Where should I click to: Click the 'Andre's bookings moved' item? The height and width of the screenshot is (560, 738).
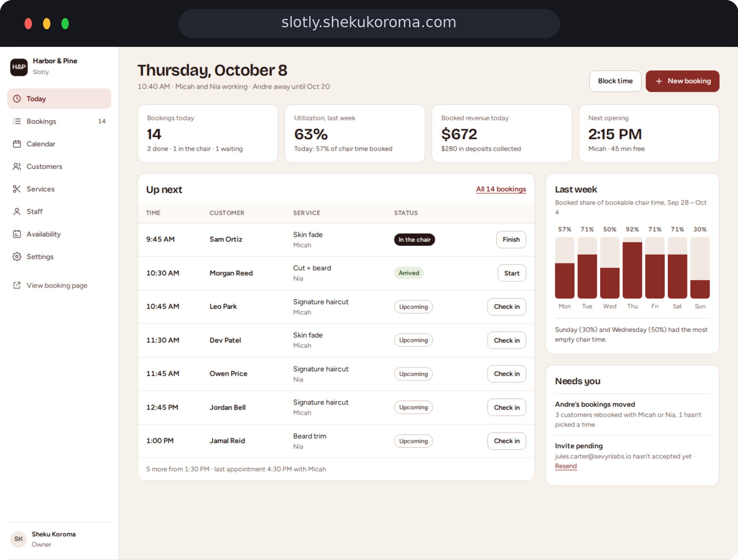pyautogui.click(x=632, y=414)
